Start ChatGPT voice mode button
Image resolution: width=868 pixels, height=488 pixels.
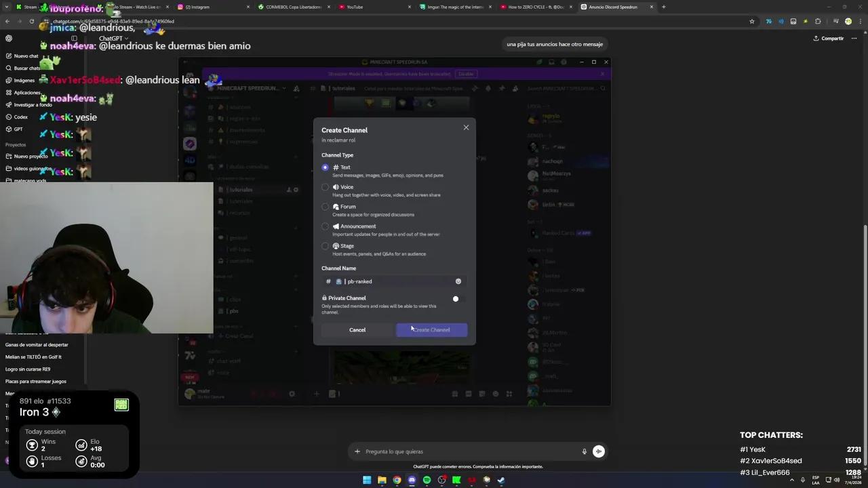599,451
